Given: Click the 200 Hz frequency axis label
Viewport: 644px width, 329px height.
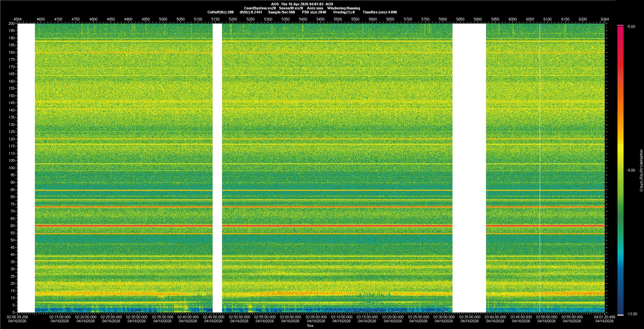Looking at the screenshot, I should click(x=11, y=23).
